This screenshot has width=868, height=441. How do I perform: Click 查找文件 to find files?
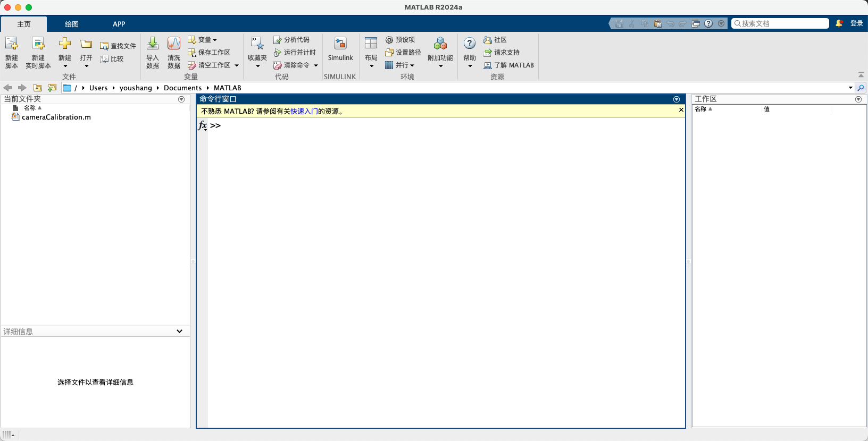[x=118, y=46]
